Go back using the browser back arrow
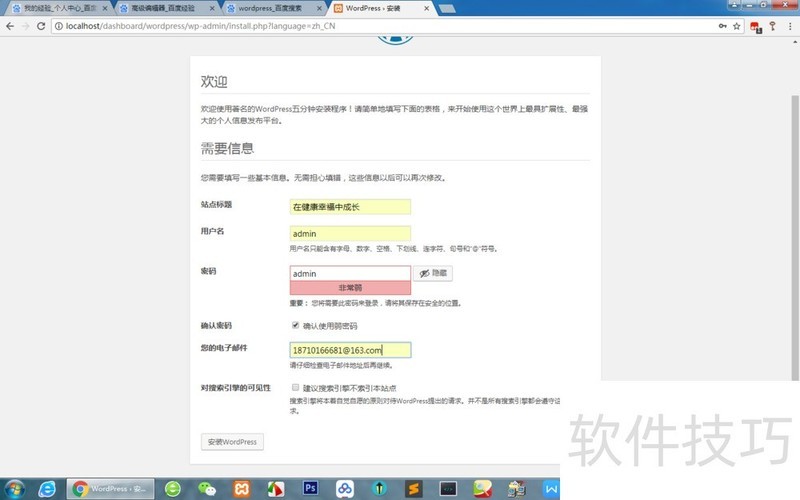Screen dimensions: 800x500 pos(10,26)
